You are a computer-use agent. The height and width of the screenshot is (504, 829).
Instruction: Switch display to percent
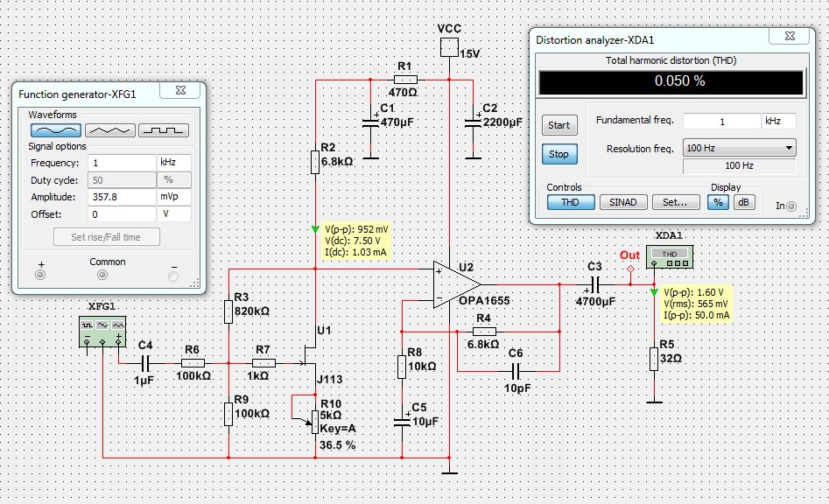tap(718, 202)
